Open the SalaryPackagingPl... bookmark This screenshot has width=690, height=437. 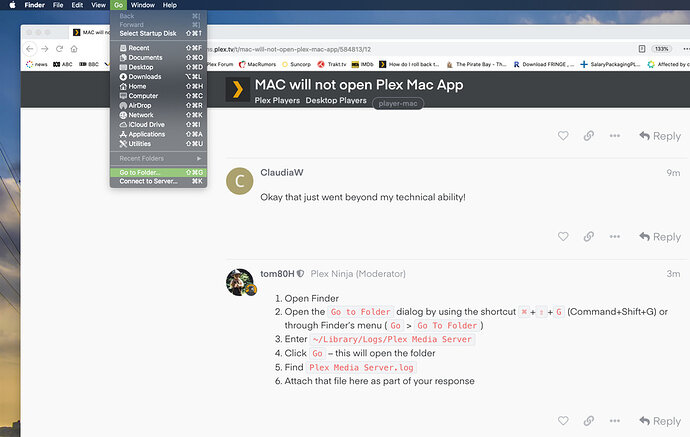(610, 64)
